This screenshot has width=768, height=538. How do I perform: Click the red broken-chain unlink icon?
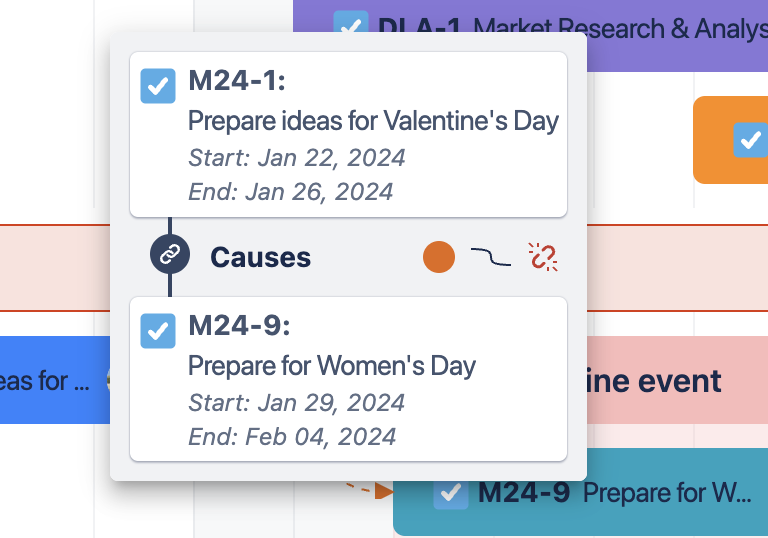543,257
